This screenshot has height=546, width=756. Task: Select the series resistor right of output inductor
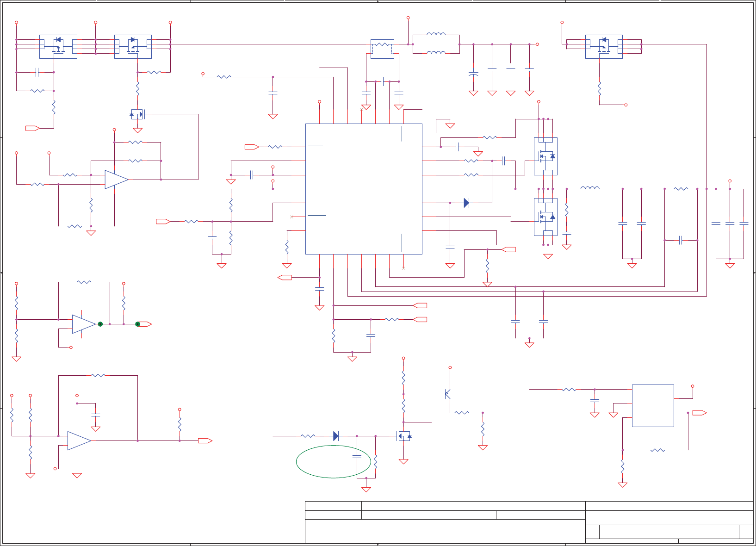coord(681,189)
